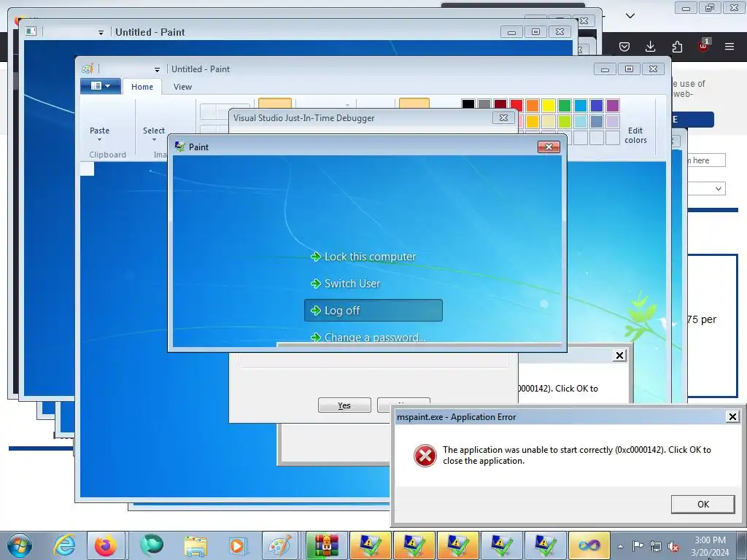Screen dimensions: 747x560
Task: Click the Visual Studio infinity taskbar icon
Action: pos(589,545)
